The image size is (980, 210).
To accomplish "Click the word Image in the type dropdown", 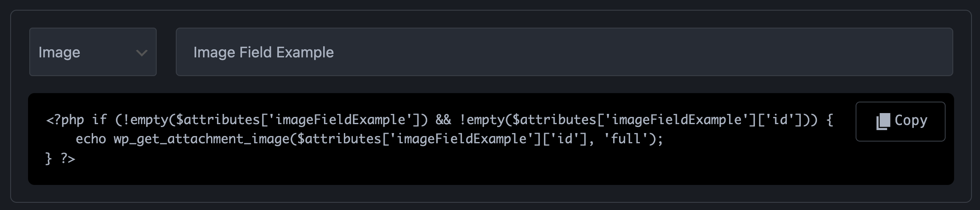I will pyautogui.click(x=59, y=52).
